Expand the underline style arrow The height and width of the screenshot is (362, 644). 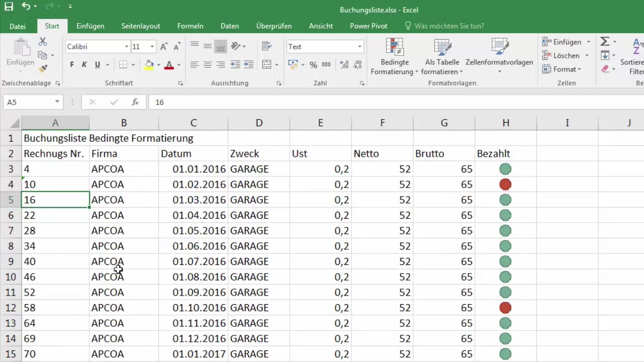pyautogui.click(x=108, y=64)
